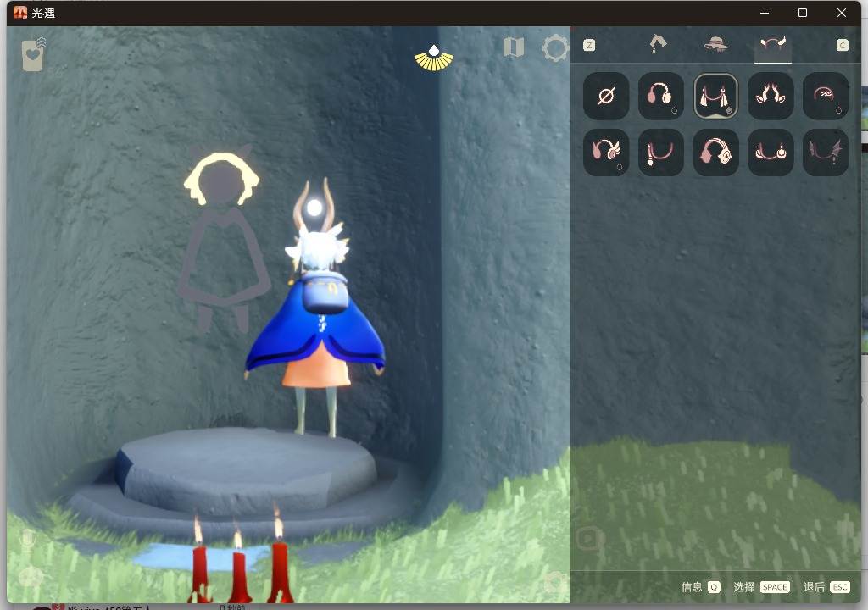Select the small headband accessory

pyautogui.click(x=826, y=96)
